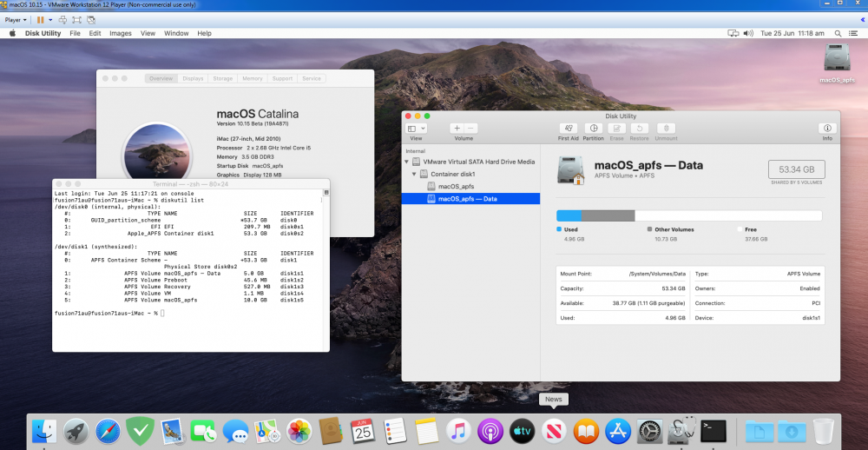Viewport: 868px width, 450px height.
Task: Run First Aid on the selected volume
Action: click(x=568, y=129)
